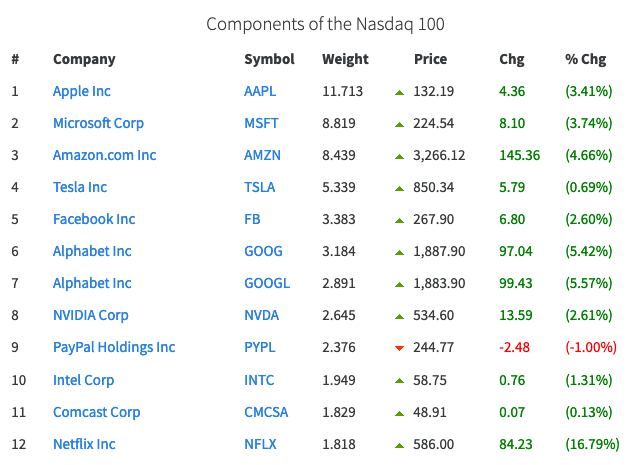
Task: Click the Company column header
Action: 84,59
